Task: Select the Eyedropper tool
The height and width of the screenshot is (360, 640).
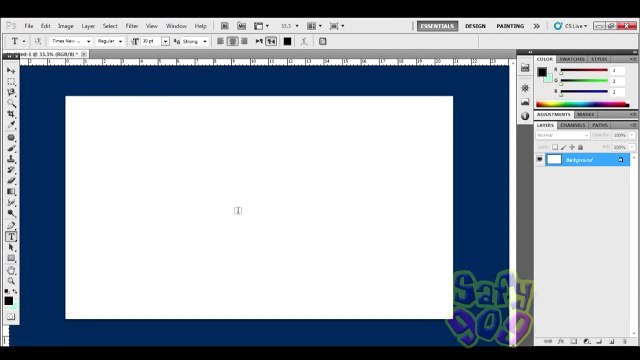Action: pyautogui.click(x=11, y=125)
